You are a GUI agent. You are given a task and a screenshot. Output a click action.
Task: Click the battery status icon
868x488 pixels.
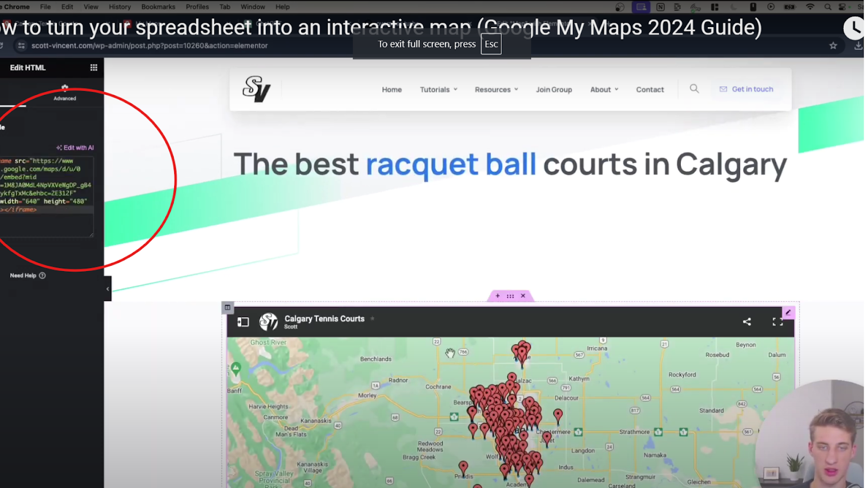790,7
